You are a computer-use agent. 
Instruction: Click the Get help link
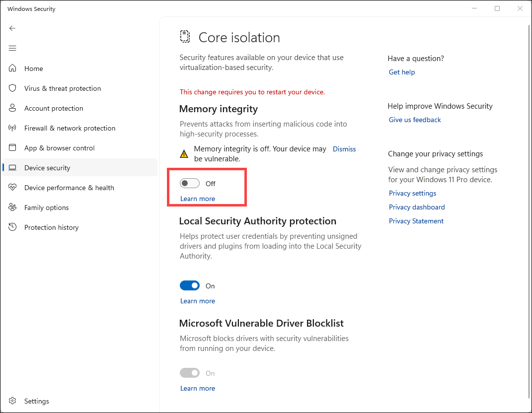[401, 72]
